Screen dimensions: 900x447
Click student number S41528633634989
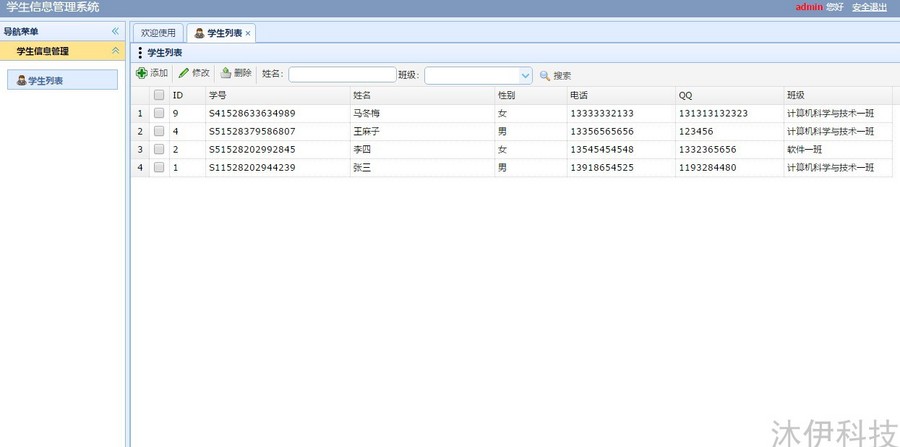click(x=252, y=114)
